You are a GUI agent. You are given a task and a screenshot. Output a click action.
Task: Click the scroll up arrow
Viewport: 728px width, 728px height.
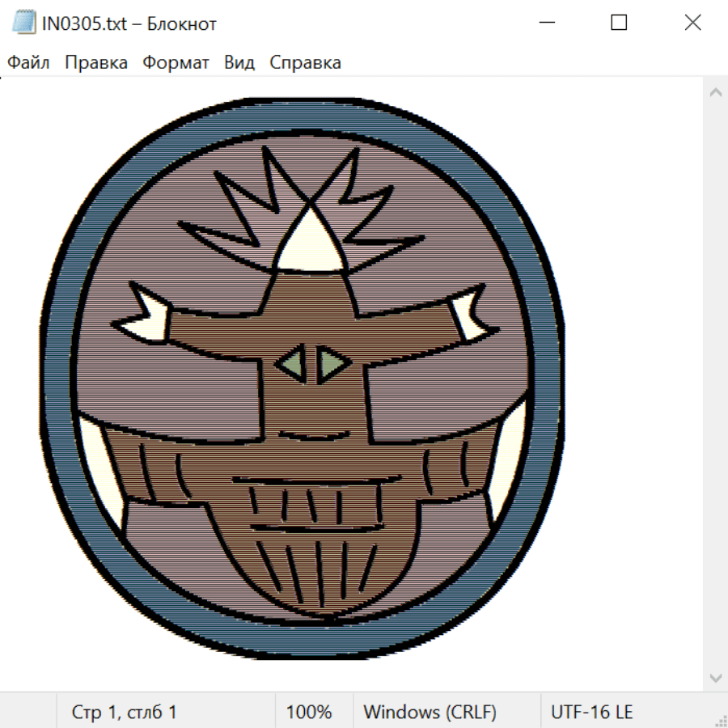pos(715,93)
